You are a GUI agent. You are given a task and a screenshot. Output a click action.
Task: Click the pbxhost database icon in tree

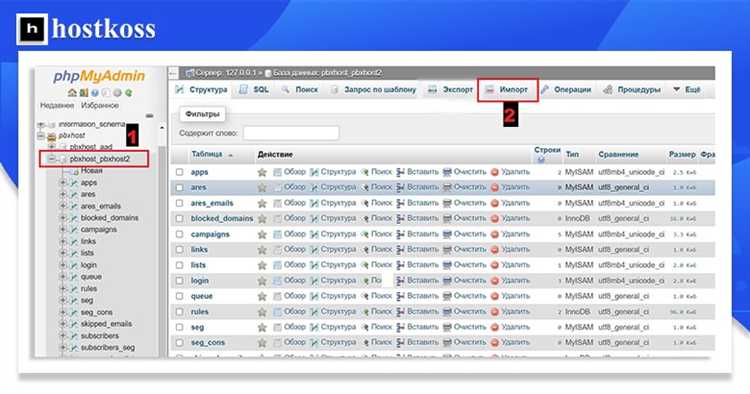[x=52, y=136]
